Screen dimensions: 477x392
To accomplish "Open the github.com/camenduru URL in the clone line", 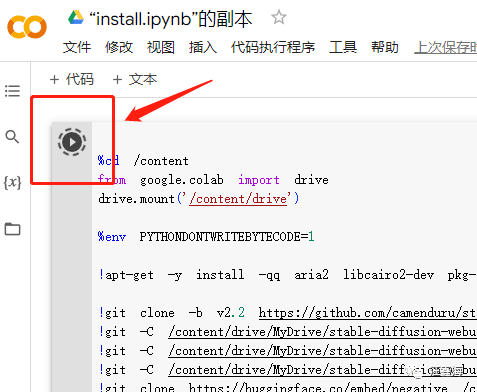I will (367, 313).
